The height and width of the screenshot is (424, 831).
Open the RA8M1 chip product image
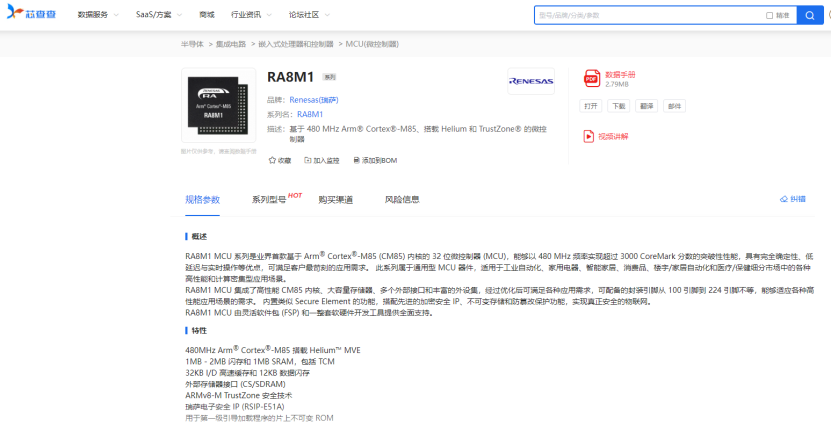(218, 105)
